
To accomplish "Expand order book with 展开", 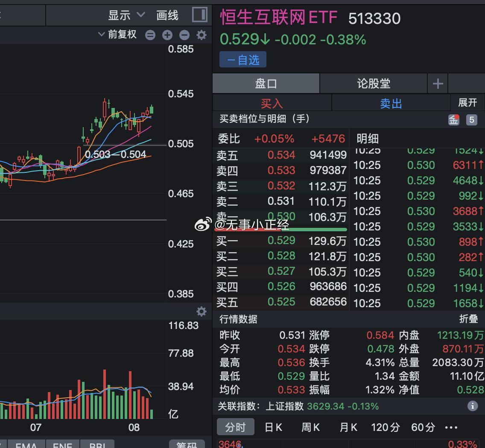I will [467, 103].
